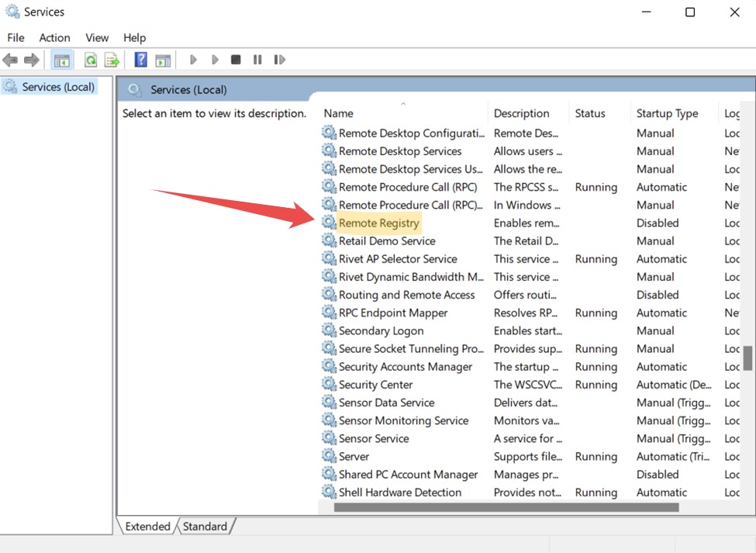Screen dimensions: 756x553
Task: Open the File menu
Action: point(16,37)
